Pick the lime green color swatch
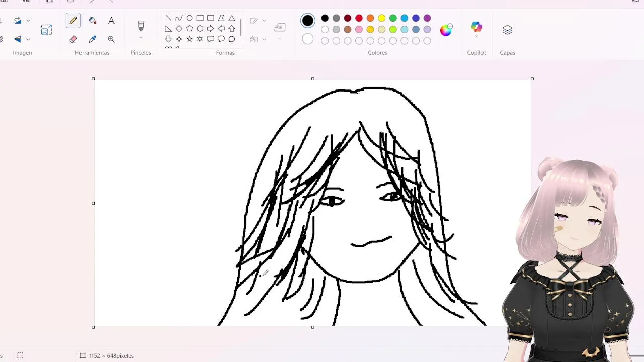Image resolution: width=644 pixels, height=362 pixels. click(x=393, y=30)
